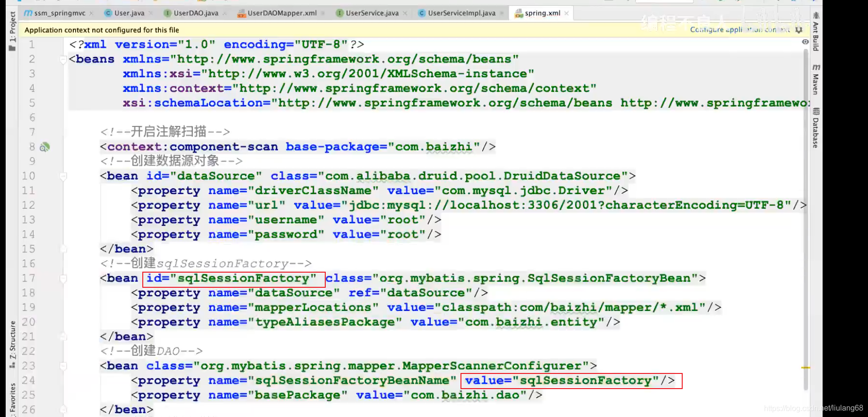Collapse the sqlSessionFactory bean fold on line 17
This screenshot has height=417, width=868.
(x=63, y=279)
